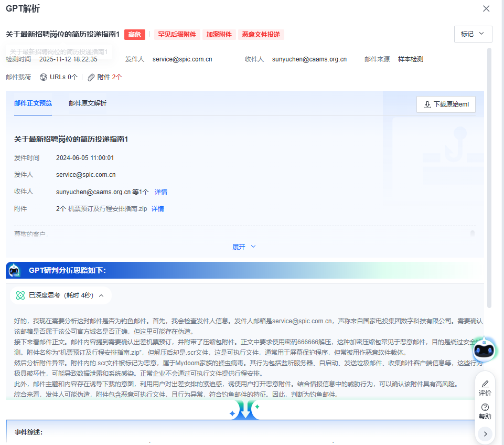This screenshot has width=504, height=445.
Task: Click the GPT robot avatar in analysis header
Action: [14, 270]
